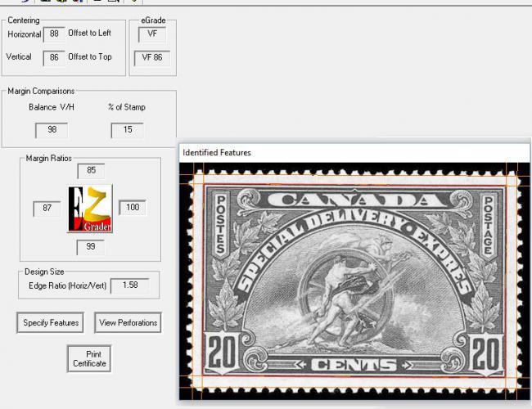Click the right margin ratio field 100
The width and height of the screenshot is (532, 409).
(133, 208)
